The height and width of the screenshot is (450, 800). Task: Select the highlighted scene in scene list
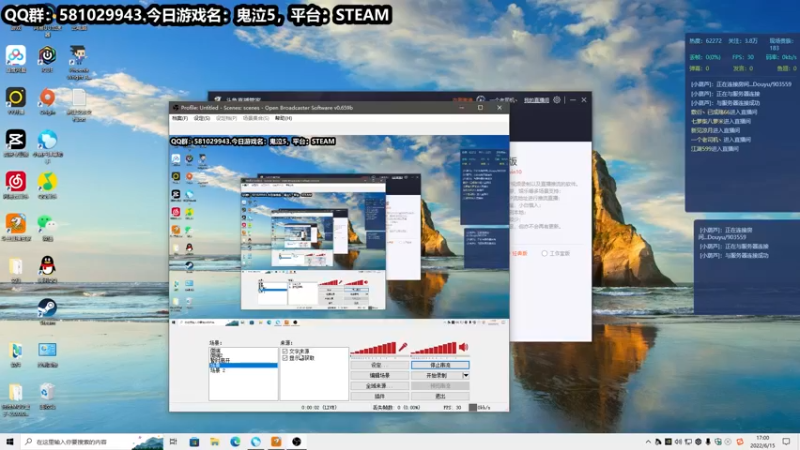coord(243,365)
